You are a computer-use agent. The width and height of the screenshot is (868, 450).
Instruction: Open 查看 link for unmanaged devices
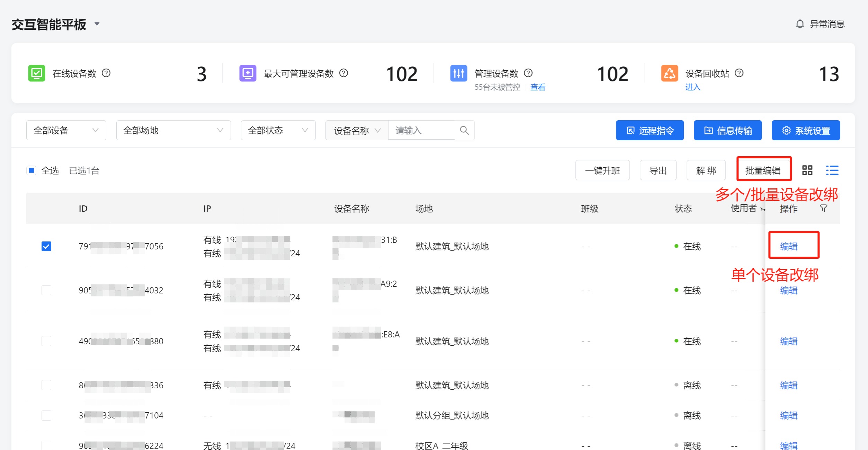[538, 87]
